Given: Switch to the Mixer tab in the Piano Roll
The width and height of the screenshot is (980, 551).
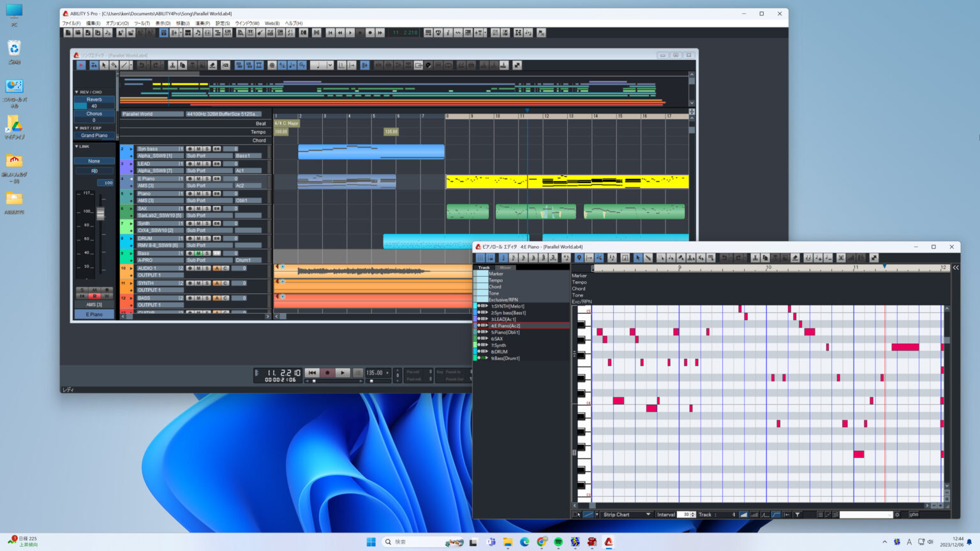Looking at the screenshot, I should coord(505,267).
